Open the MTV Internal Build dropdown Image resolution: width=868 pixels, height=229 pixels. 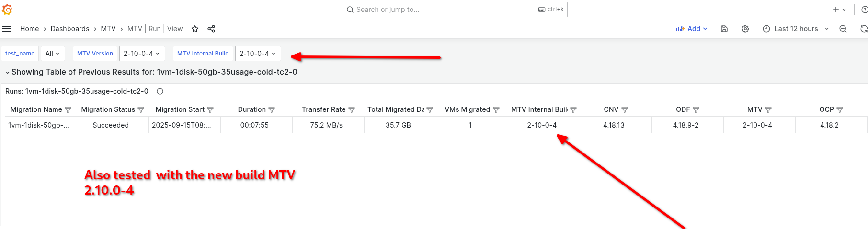[x=258, y=54]
